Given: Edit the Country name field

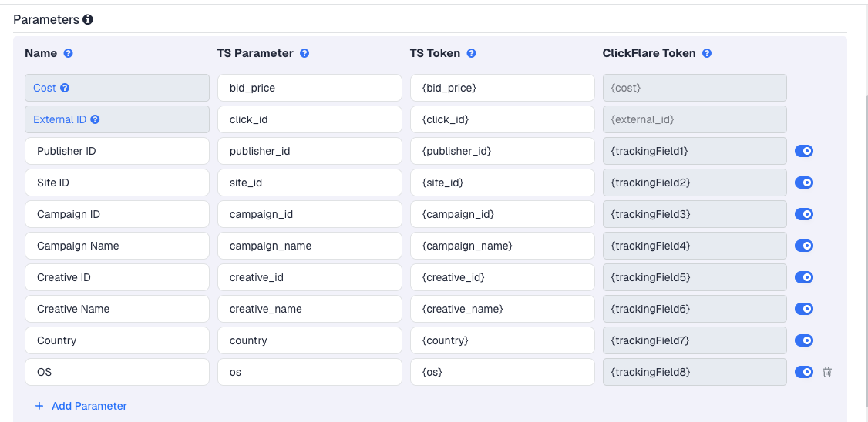Looking at the screenshot, I should [x=117, y=340].
